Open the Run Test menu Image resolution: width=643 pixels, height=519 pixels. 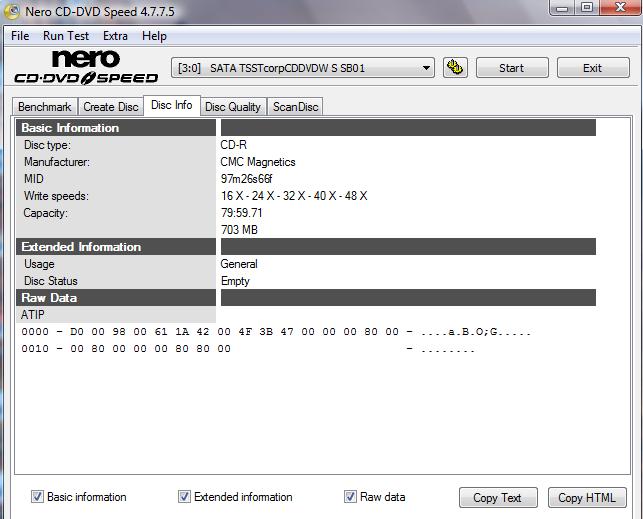click(x=66, y=36)
